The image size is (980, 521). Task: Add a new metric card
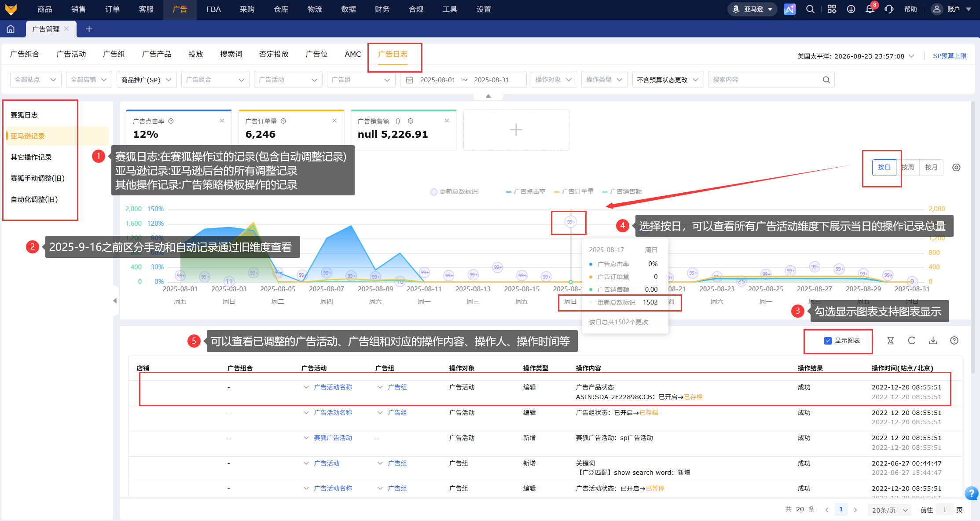(516, 130)
